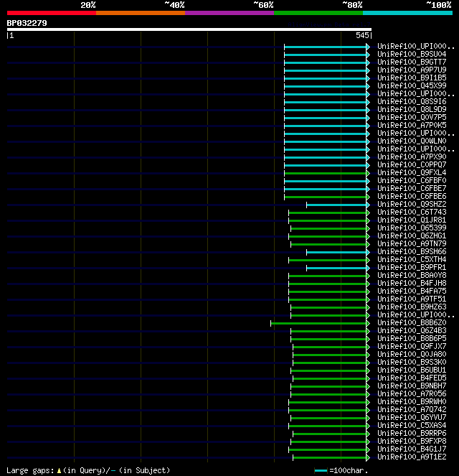Select the UniRef100_A7R056 label
Image resolution: width=459 pixels, height=476 pixels.
click(412, 393)
